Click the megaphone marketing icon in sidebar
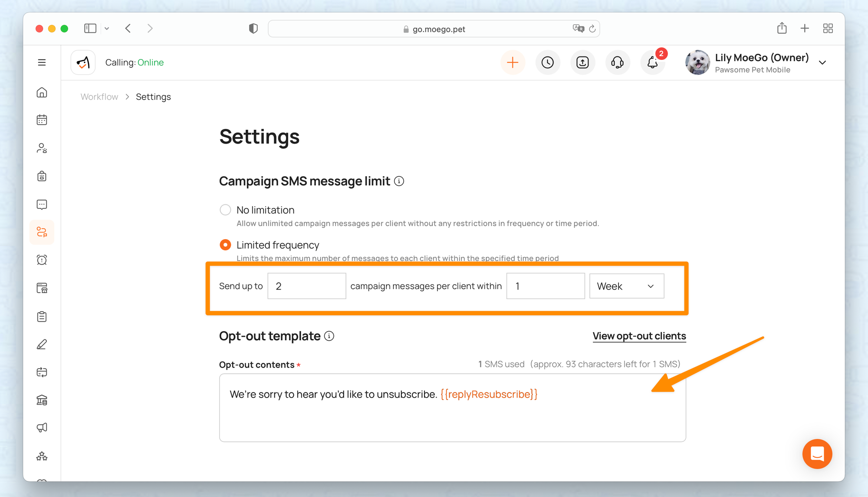The width and height of the screenshot is (868, 497). click(x=42, y=428)
